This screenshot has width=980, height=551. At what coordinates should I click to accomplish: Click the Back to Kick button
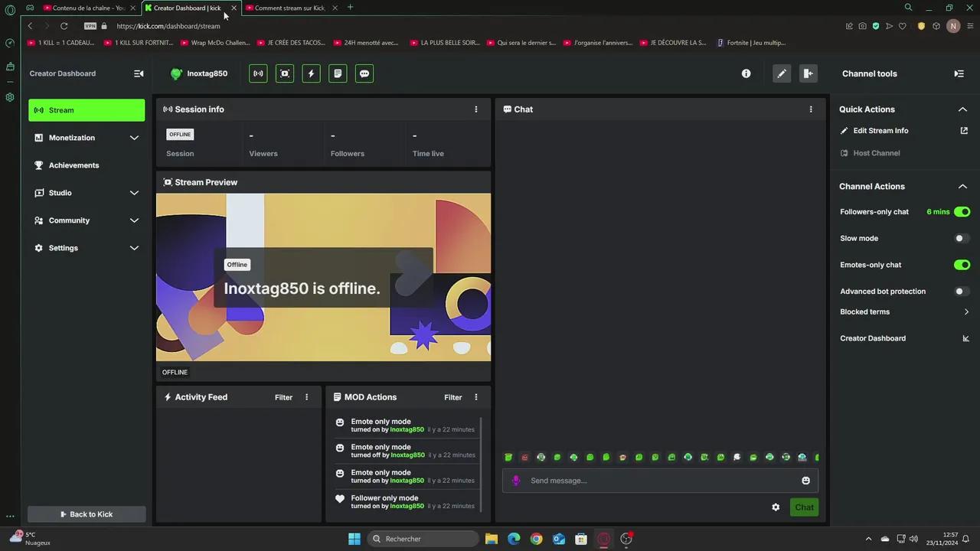[x=87, y=514]
